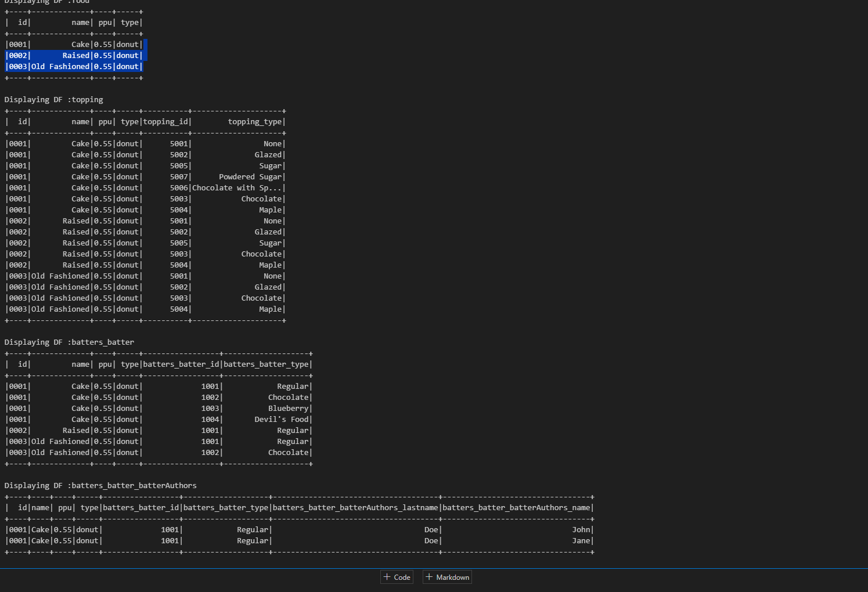Add a new Code cell

click(x=397, y=577)
